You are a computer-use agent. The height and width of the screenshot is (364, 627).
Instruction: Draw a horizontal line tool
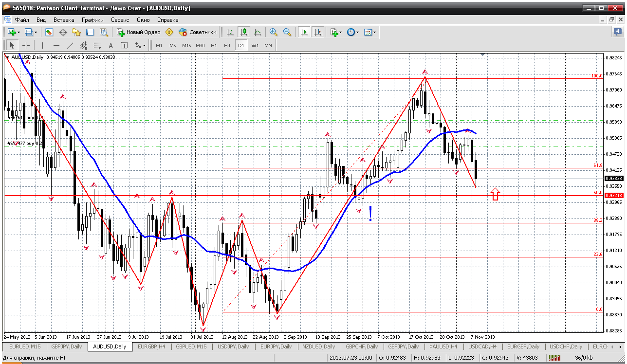coord(56,45)
